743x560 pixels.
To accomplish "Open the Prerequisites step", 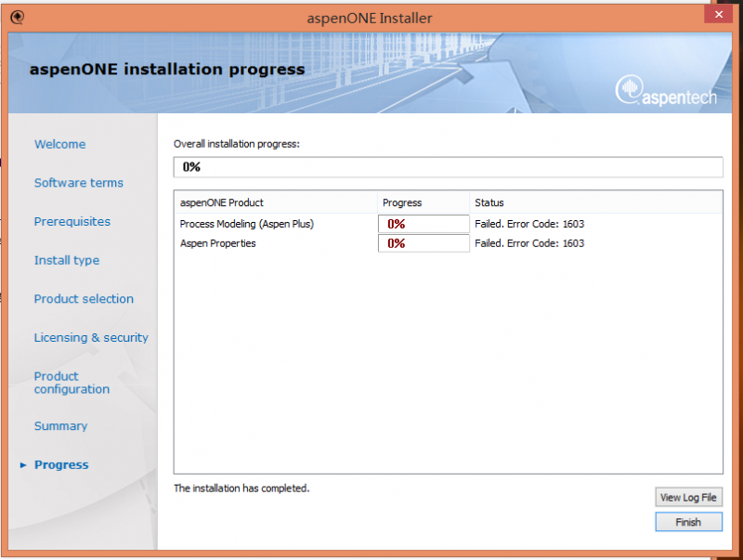I will tap(72, 221).
